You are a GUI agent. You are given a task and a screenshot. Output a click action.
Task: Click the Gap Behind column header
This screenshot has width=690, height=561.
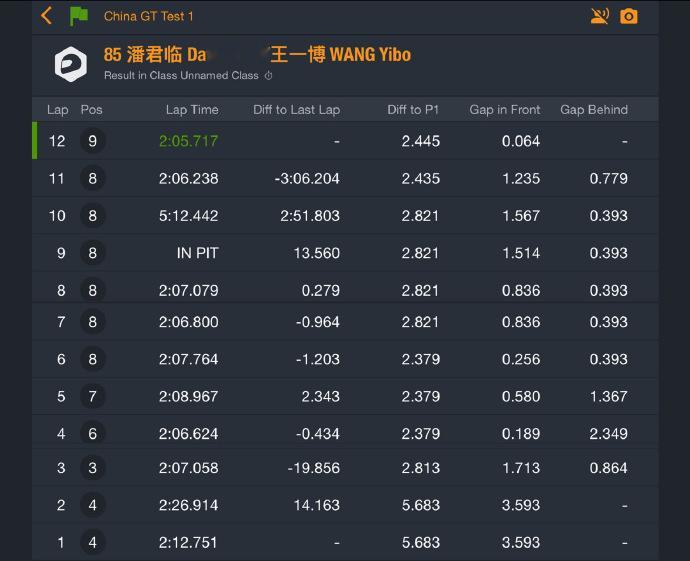[x=594, y=110]
